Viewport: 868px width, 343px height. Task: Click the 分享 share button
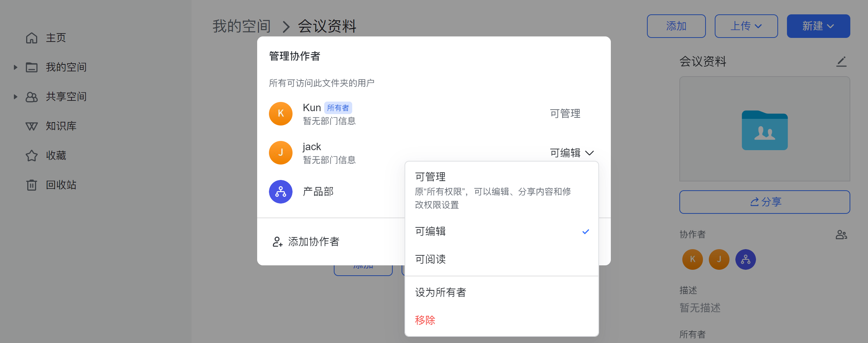tap(764, 202)
